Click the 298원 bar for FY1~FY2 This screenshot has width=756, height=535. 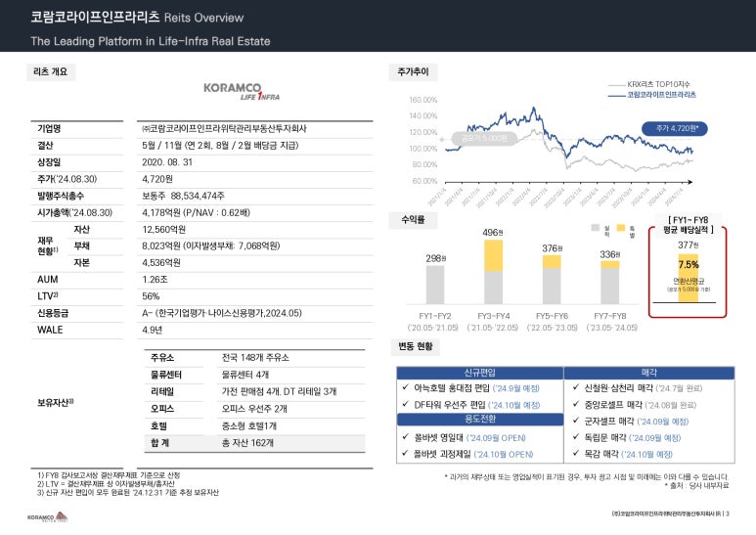(x=435, y=285)
